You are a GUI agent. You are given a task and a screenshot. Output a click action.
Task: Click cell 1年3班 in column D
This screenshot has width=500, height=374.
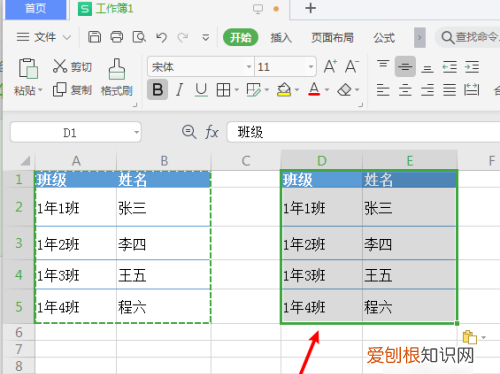click(x=322, y=275)
